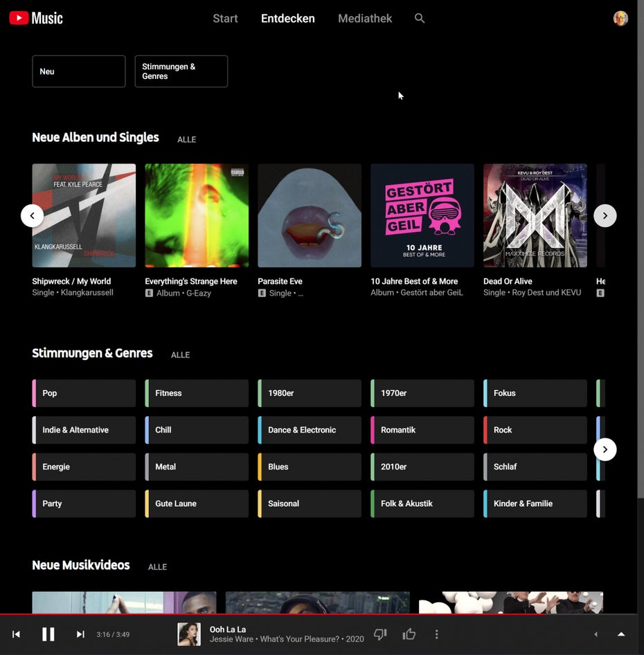The width and height of the screenshot is (644, 655).
Task: Select the Fokus mood
Action: 535,393
